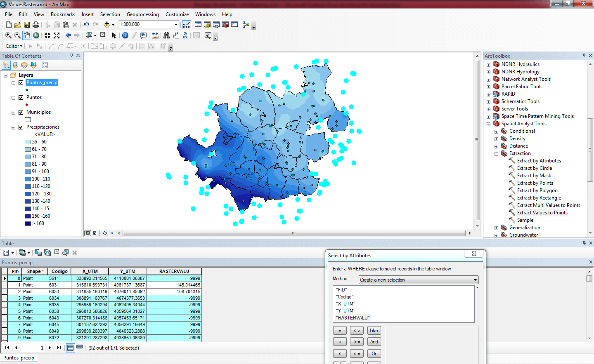Expand the Density toolset

[x=496, y=139]
